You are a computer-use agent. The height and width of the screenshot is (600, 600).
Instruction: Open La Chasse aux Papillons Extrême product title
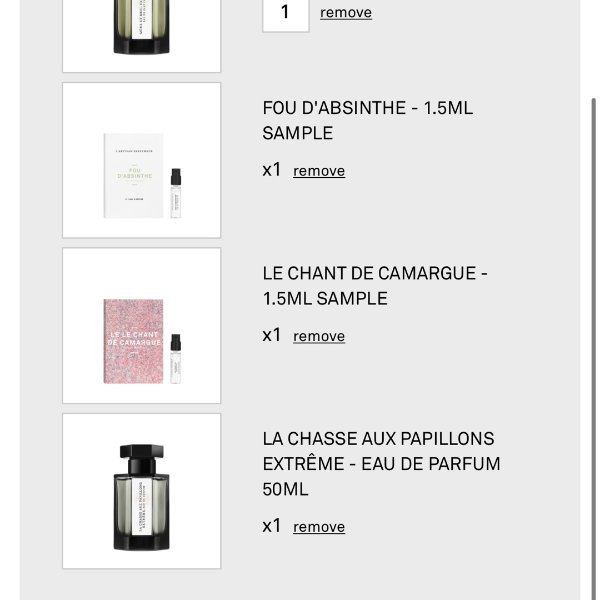point(382,464)
